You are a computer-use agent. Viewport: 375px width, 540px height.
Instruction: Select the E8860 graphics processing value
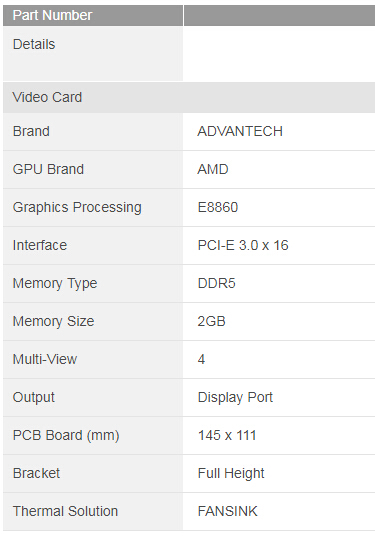218,207
